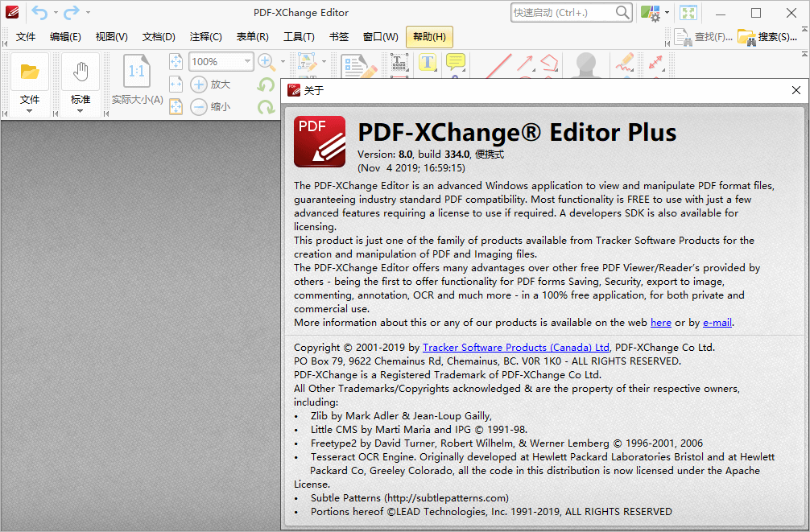810x532 pixels.
Task: Open a file with the folder icon
Action: (30, 72)
